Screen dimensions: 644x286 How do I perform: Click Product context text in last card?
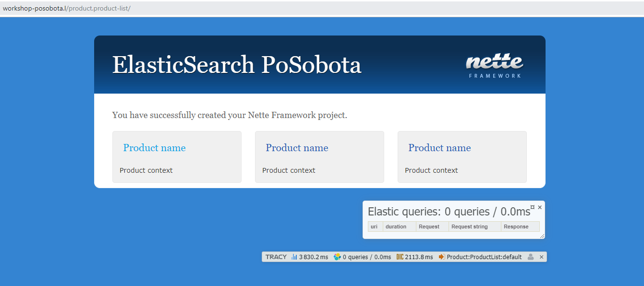click(x=431, y=170)
